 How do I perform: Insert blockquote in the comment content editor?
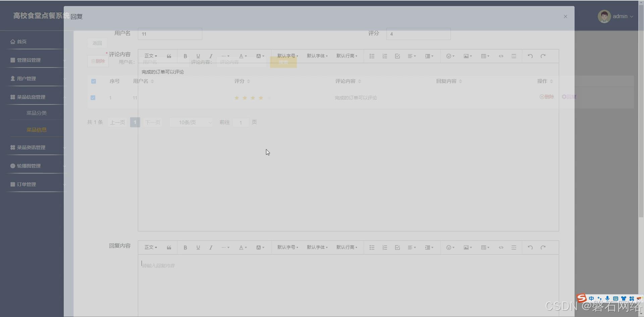pos(169,56)
